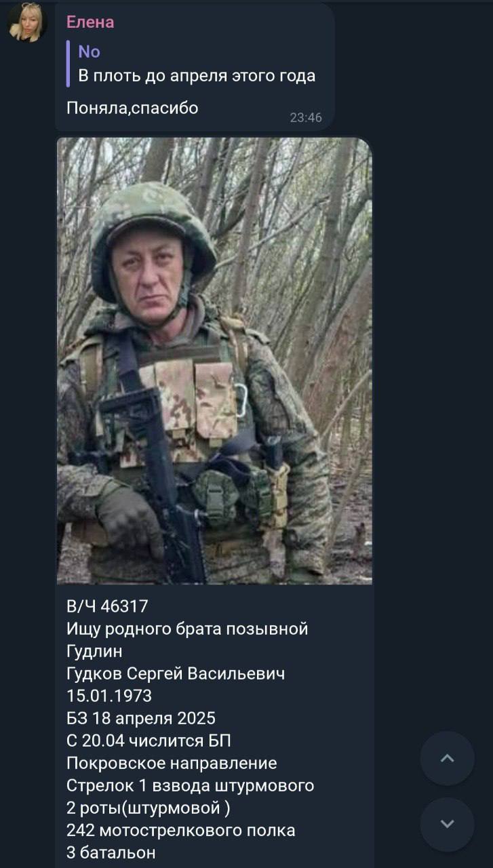Click the caption line "В/Ч 46317"
493x868 pixels.
[107, 606]
